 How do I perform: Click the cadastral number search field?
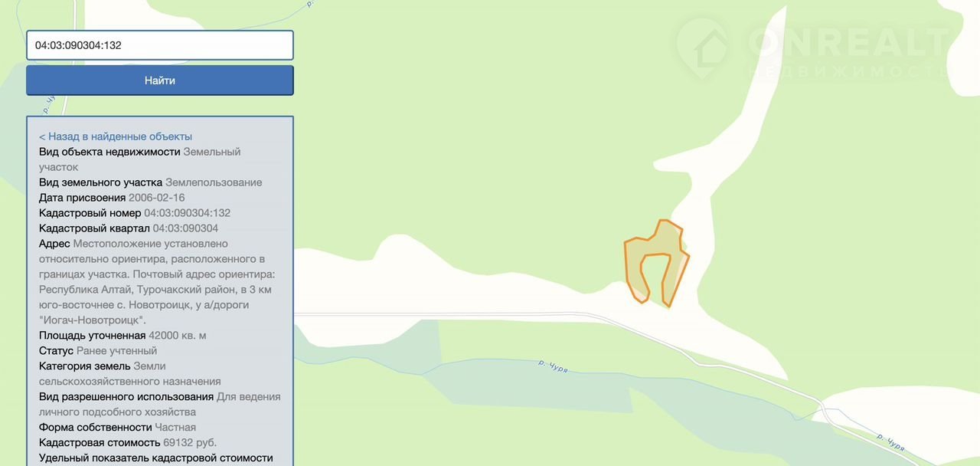(160, 45)
